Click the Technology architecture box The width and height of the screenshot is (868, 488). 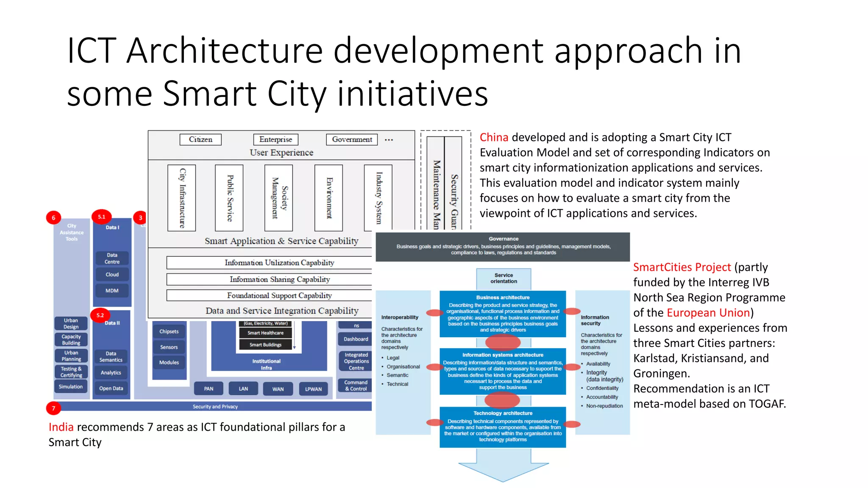[x=503, y=427]
